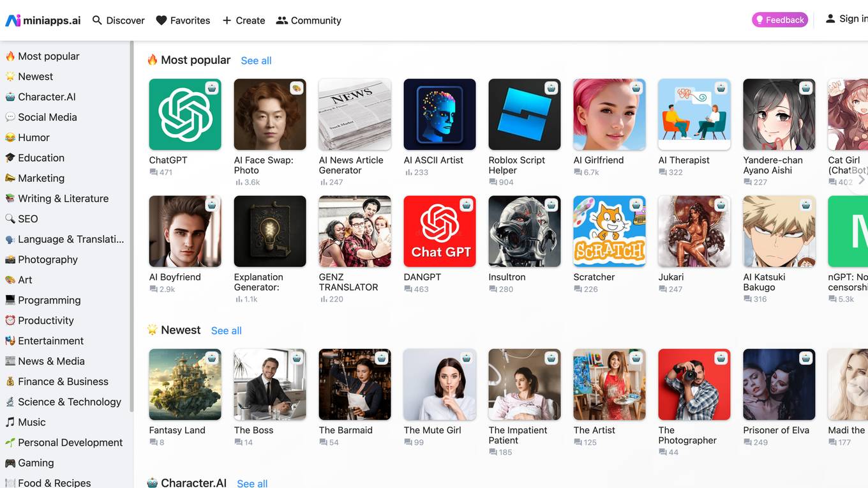The width and height of the screenshot is (868, 488).
Task: Click the robot badge on The Mute Girl card
Action: (466, 358)
